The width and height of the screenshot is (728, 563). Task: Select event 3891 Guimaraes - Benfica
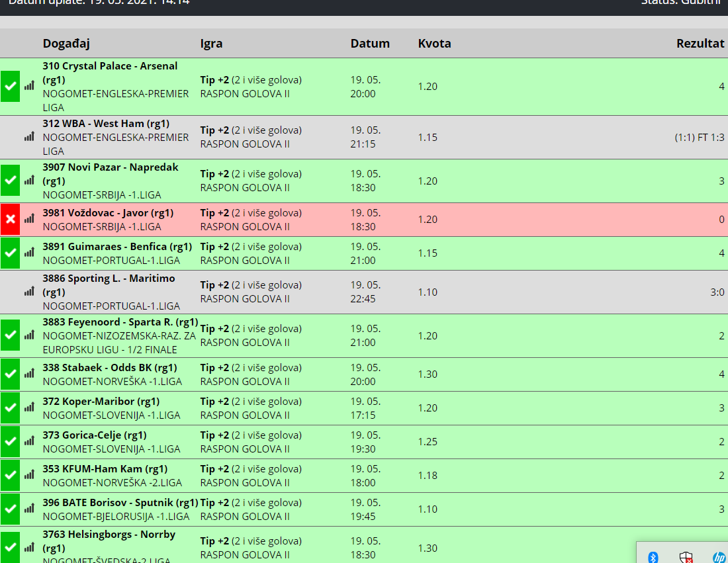pos(117,247)
